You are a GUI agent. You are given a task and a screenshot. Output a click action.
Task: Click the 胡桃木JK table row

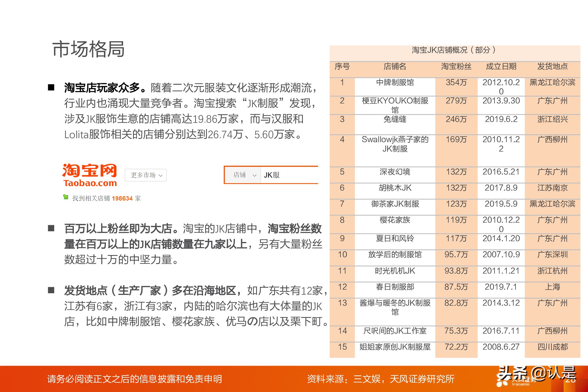[x=395, y=188]
